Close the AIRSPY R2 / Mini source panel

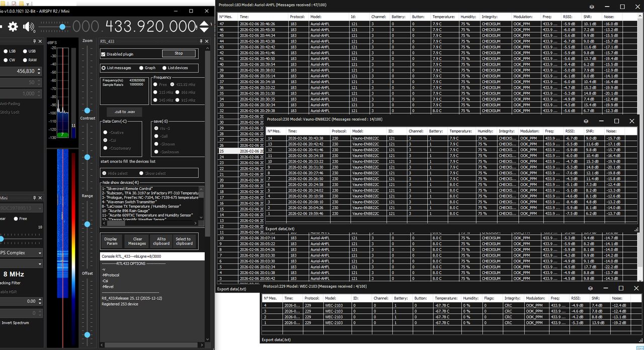(40, 198)
